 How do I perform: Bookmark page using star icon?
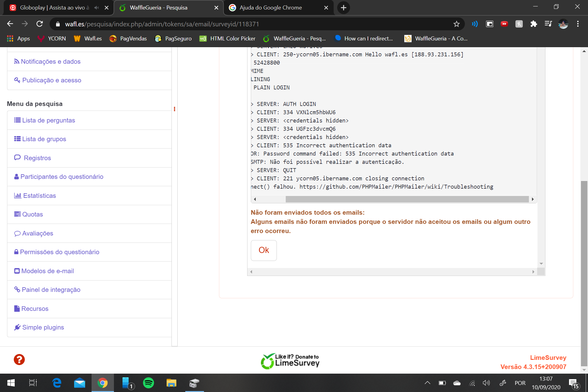tap(456, 24)
